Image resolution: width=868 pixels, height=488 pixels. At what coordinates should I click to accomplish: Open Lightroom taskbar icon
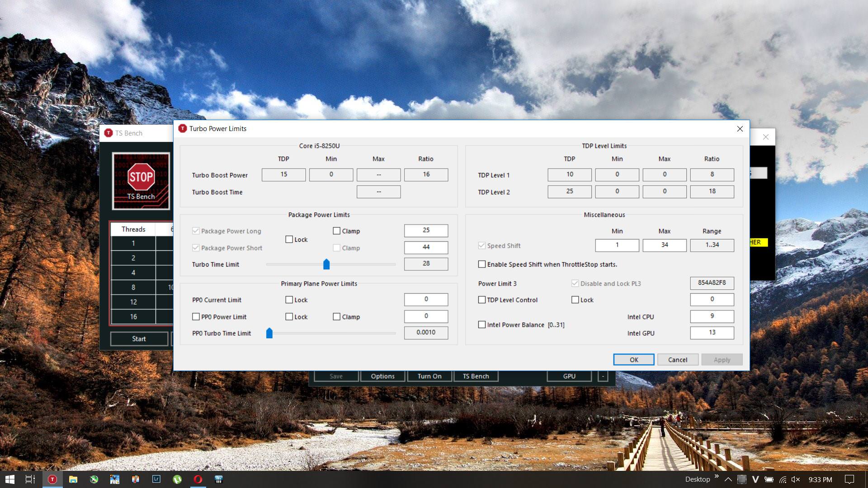(156, 479)
